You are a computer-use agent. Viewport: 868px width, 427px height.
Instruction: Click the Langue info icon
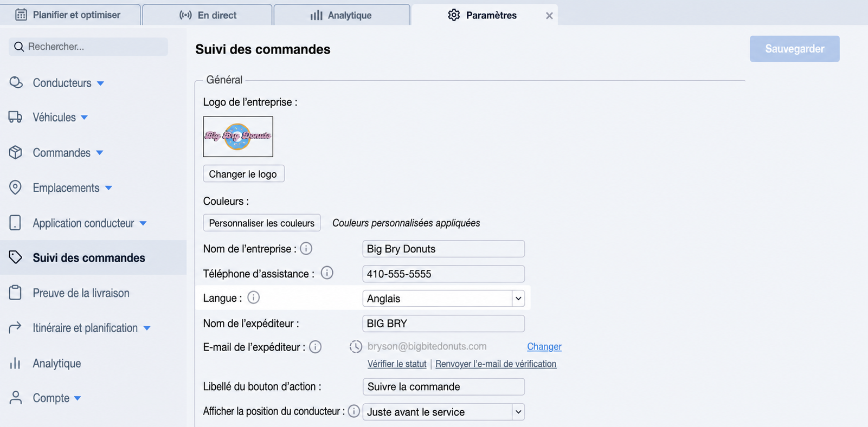click(x=253, y=297)
